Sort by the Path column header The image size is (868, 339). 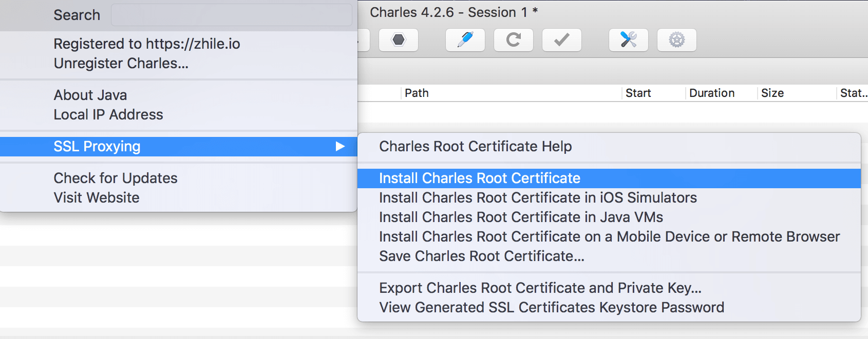pos(511,93)
